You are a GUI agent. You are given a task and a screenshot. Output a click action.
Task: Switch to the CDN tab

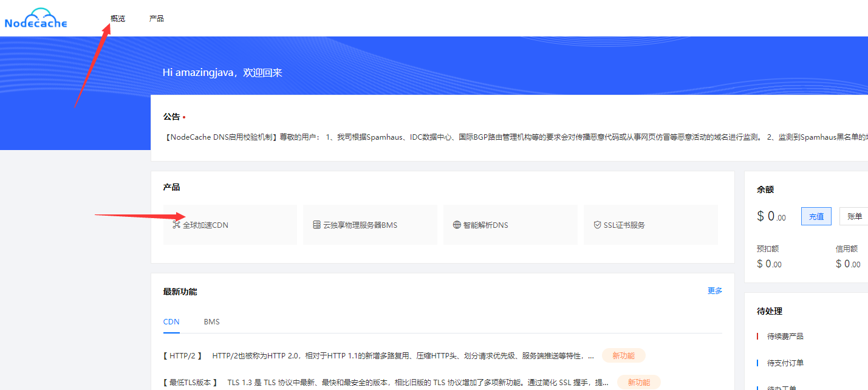pos(171,321)
